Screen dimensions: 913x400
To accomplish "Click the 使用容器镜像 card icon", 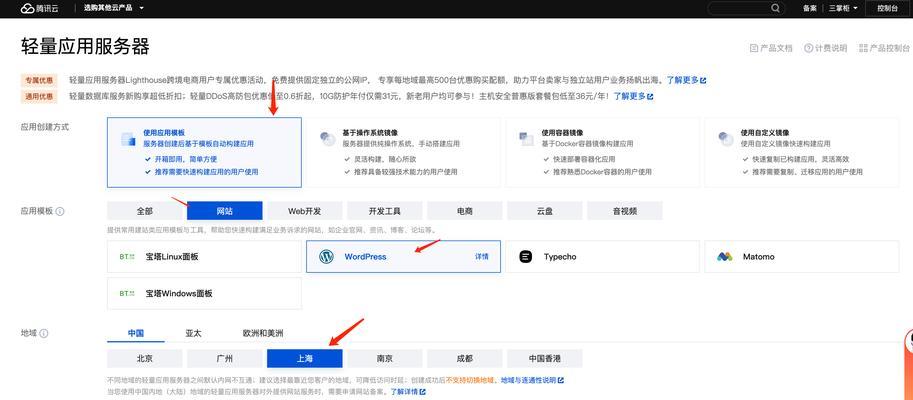I will coord(526,139).
